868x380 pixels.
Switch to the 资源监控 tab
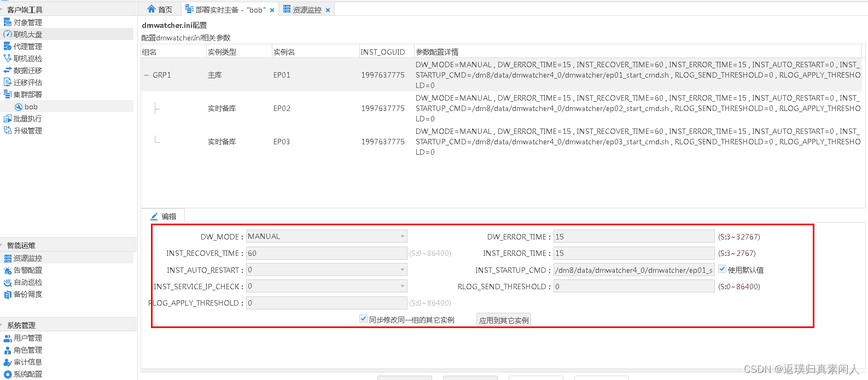pos(302,9)
